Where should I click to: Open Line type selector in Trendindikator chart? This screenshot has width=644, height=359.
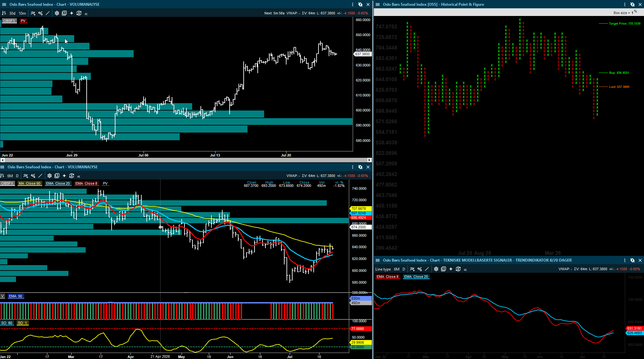pyautogui.click(x=383, y=269)
